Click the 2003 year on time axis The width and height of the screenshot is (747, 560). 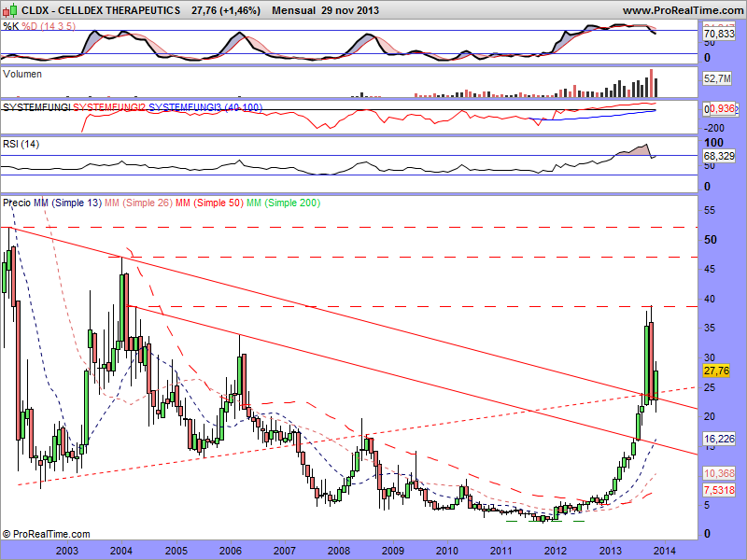67,551
